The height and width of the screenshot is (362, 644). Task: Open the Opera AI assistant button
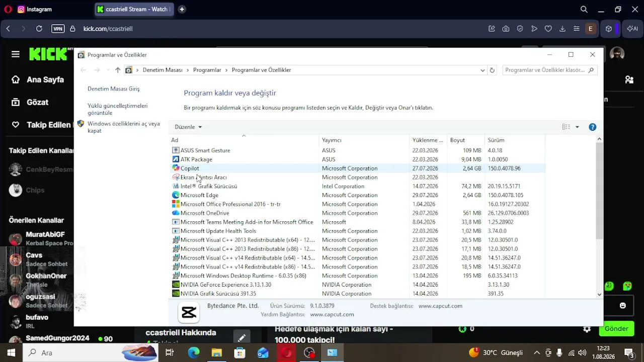click(632, 29)
